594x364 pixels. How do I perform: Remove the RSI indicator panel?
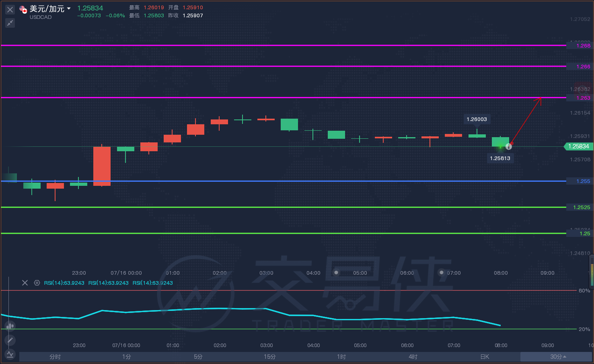pyautogui.click(x=25, y=283)
